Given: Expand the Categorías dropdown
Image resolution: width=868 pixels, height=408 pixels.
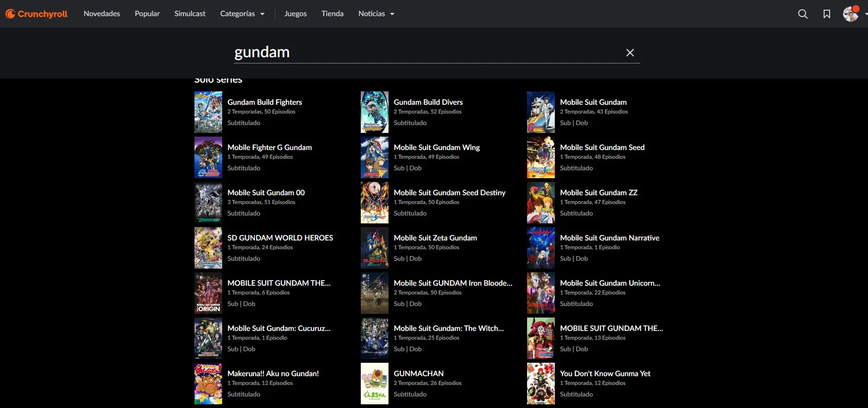Looking at the screenshot, I should coord(243,14).
